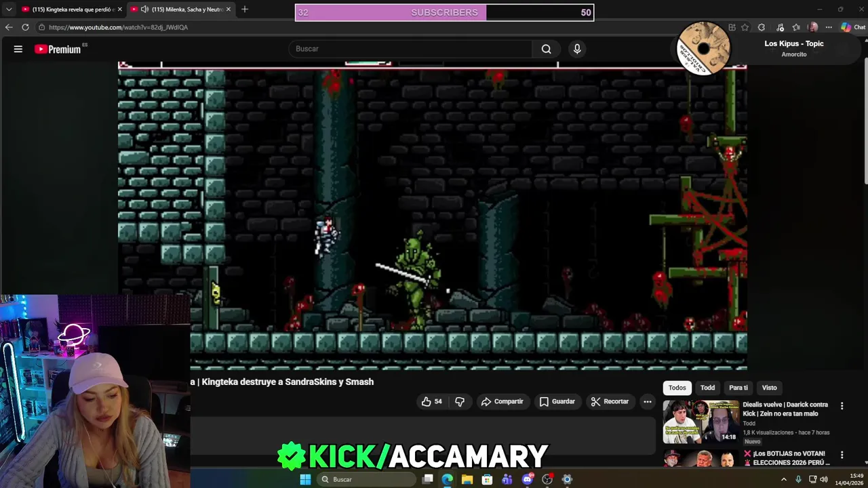
Task: Open the YouTube hamburger guide menu
Action: pyautogui.click(x=18, y=49)
